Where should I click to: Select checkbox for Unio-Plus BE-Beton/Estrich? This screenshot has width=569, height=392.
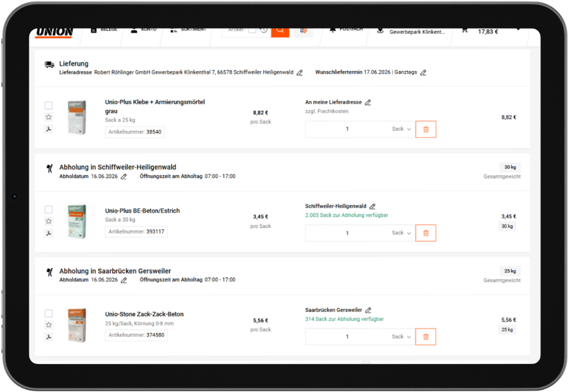pyautogui.click(x=48, y=210)
